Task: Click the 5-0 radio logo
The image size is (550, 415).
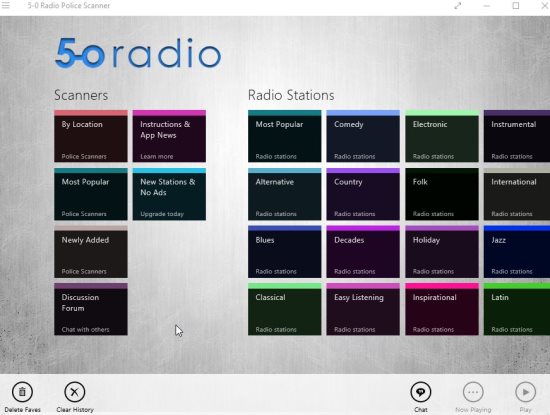Action: 138,53
